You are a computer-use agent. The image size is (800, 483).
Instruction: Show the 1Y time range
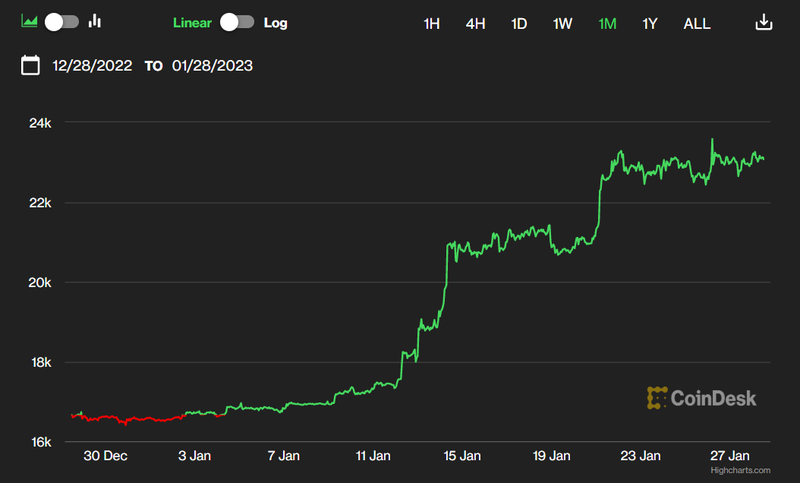[650, 23]
